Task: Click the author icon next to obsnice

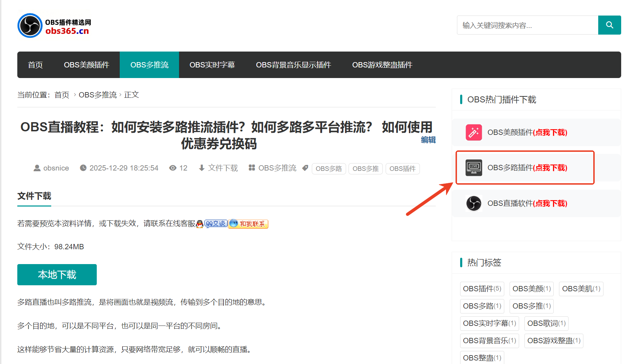Action: (37, 168)
